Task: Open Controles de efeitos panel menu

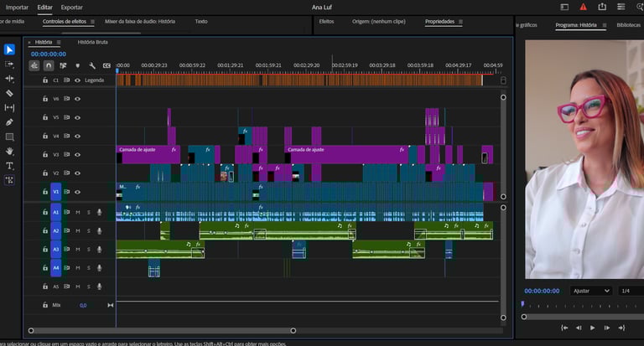Action: (x=92, y=22)
